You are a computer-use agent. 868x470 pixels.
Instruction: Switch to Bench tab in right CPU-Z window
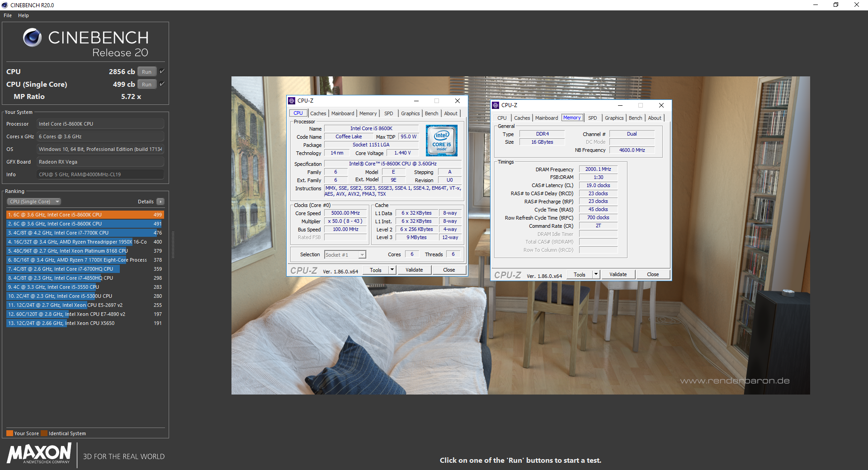click(x=636, y=118)
